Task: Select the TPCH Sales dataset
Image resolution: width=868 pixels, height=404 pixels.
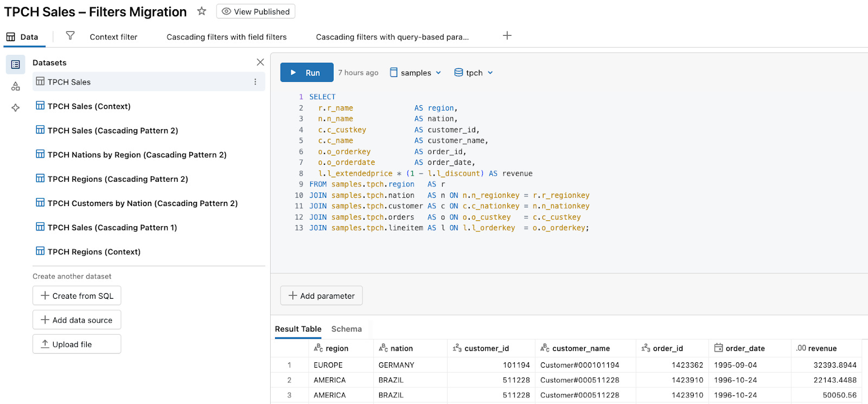Action: point(149,82)
